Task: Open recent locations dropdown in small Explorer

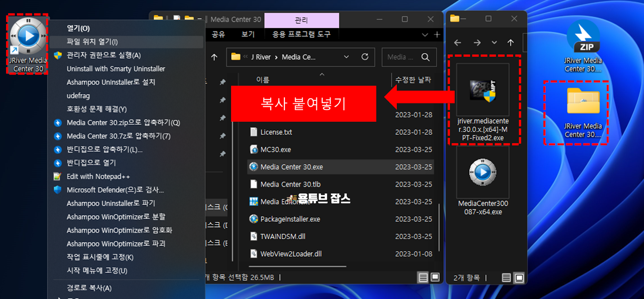Action: tap(494, 43)
